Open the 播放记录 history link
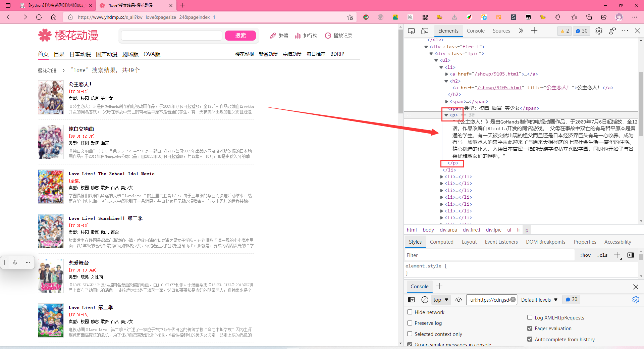This screenshot has height=349, width=644. pyautogui.click(x=339, y=36)
